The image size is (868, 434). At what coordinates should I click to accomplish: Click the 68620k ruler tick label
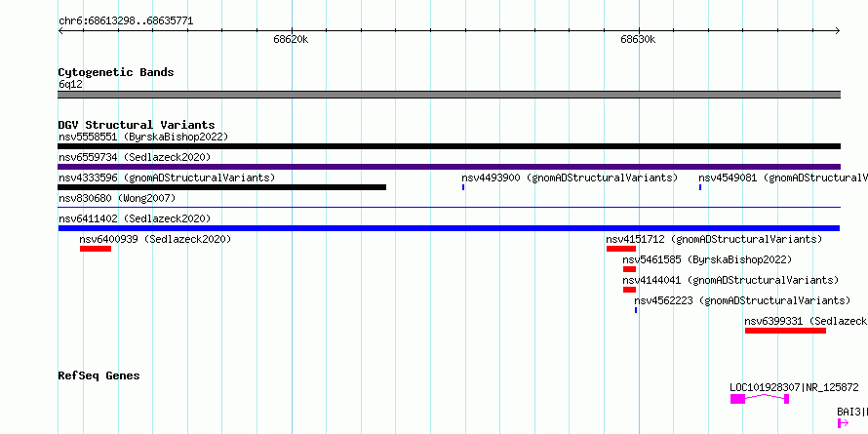[x=291, y=39]
